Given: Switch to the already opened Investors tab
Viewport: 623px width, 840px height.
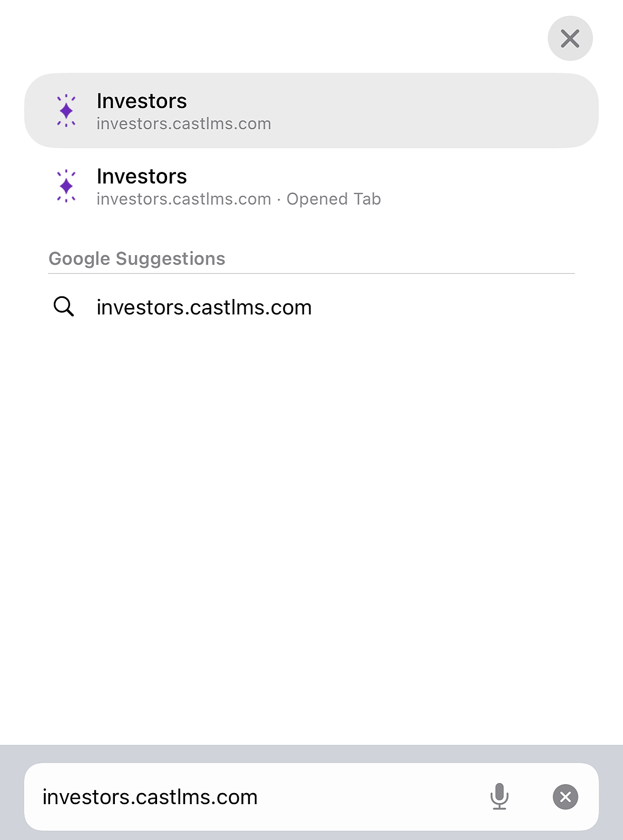Looking at the screenshot, I should click(x=311, y=186).
